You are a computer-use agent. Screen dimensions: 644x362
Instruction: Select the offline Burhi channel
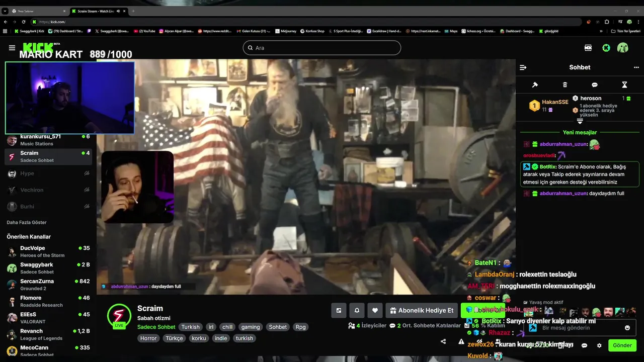pos(48,207)
